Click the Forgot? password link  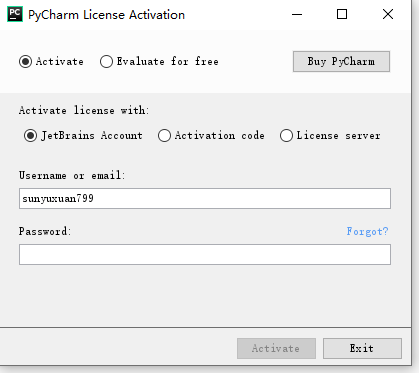pyautogui.click(x=367, y=231)
